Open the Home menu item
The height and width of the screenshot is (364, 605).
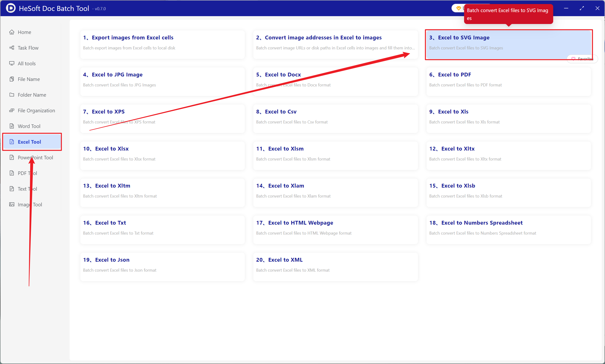tap(32, 32)
